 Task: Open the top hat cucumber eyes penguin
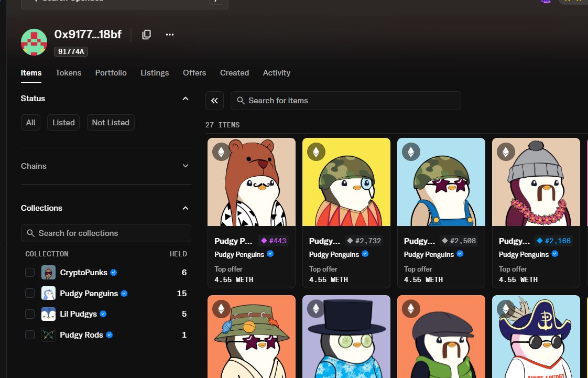346,337
